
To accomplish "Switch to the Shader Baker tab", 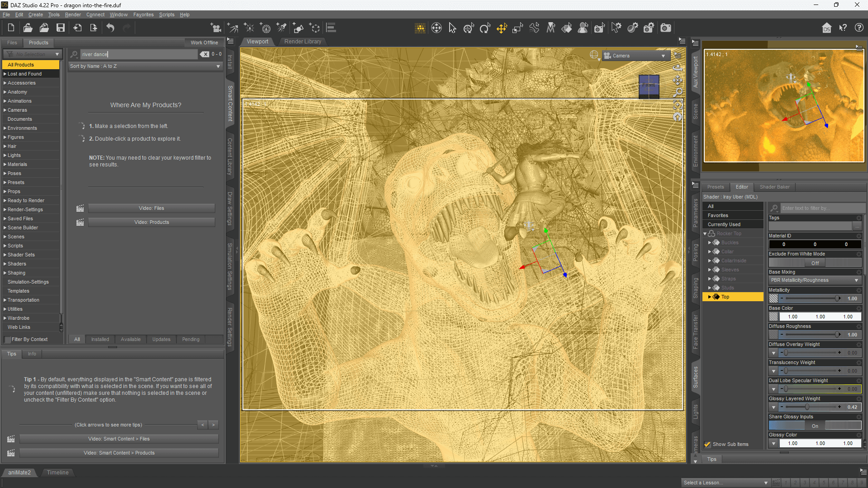I will (x=774, y=187).
